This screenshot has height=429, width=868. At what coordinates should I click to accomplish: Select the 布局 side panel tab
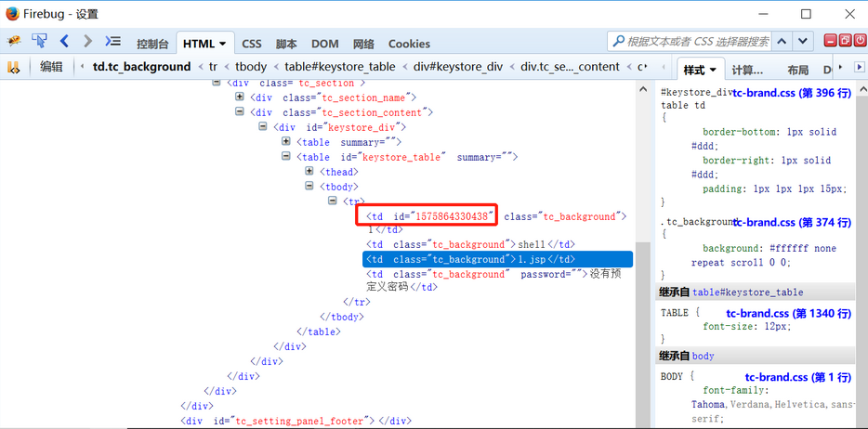797,71
